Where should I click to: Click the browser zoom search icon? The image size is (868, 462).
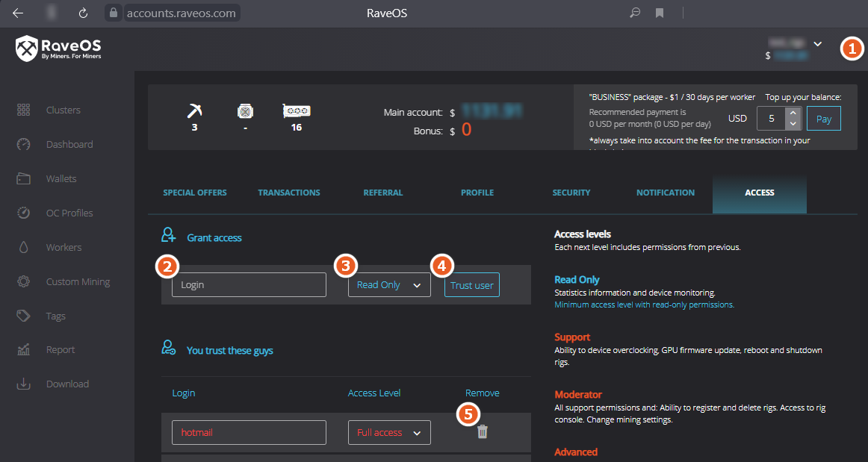(635, 13)
